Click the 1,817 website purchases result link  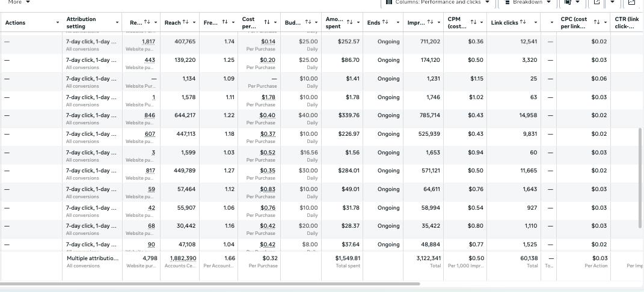(149, 42)
